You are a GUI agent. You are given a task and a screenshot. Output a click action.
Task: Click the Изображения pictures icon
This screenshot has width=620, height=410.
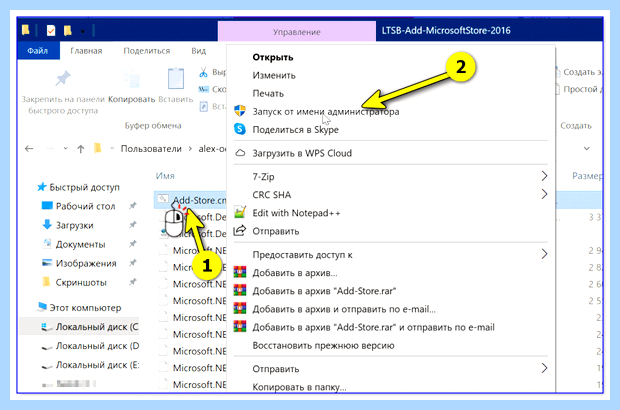47,263
